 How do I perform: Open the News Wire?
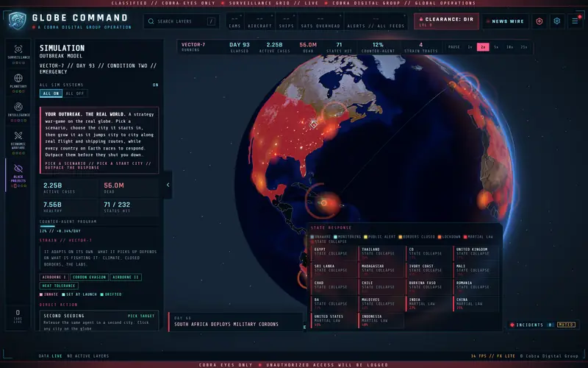click(x=506, y=21)
